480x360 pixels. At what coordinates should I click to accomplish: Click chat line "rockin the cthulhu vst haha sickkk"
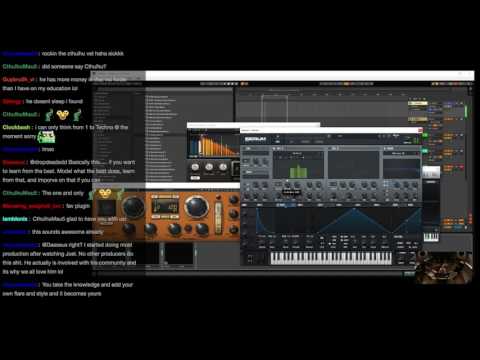tap(83, 53)
